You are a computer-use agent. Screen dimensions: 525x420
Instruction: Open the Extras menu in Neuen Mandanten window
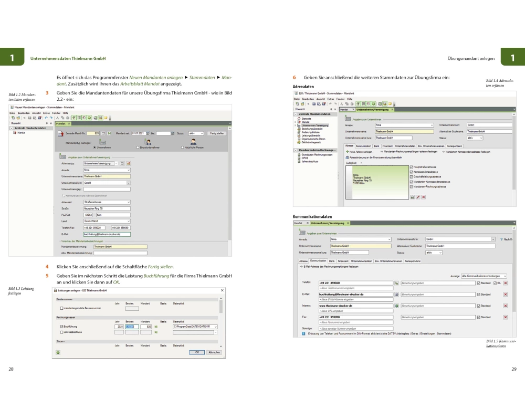(x=46, y=113)
